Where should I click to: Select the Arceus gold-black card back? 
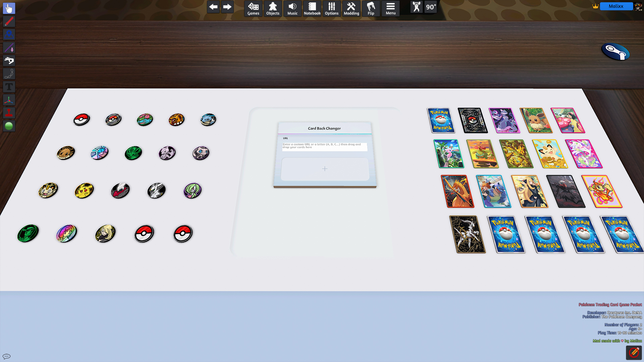(468, 234)
